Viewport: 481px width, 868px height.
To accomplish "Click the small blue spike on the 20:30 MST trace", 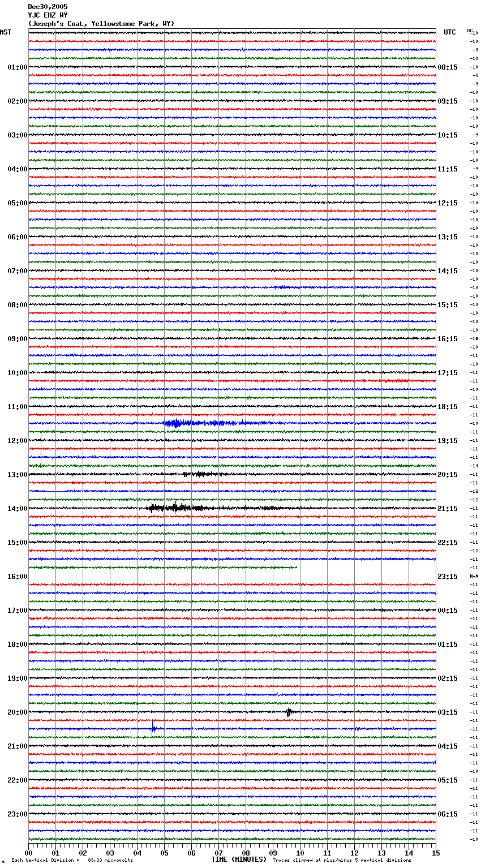I will (x=153, y=729).
